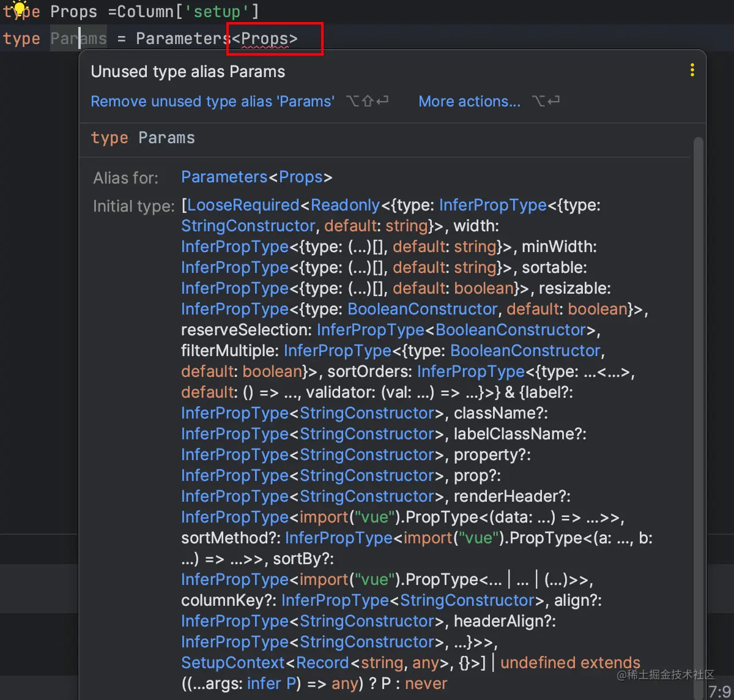Open the 'LooseRequired' type link
Image resolution: width=734 pixels, height=700 pixels.
coord(243,205)
